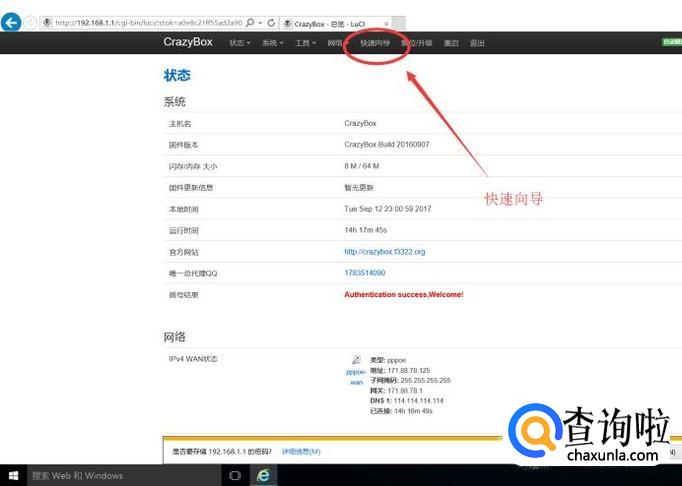This screenshot has height=486, width=682.
Task: Click 退出 to log out
Action: point(477,43)
